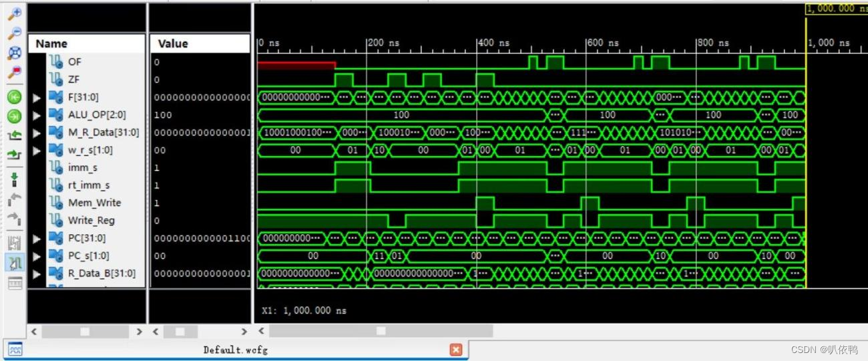This screenshot has width=868, height=361.
Task: Click the Name panel scrollbar right arrow
Action: pos(139,331)
